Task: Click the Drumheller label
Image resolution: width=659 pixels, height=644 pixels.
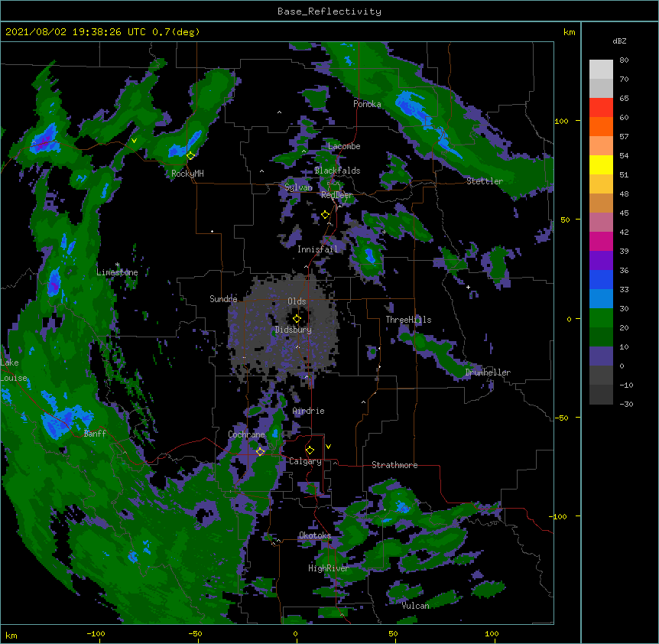Action: click(x=488, y=372)
